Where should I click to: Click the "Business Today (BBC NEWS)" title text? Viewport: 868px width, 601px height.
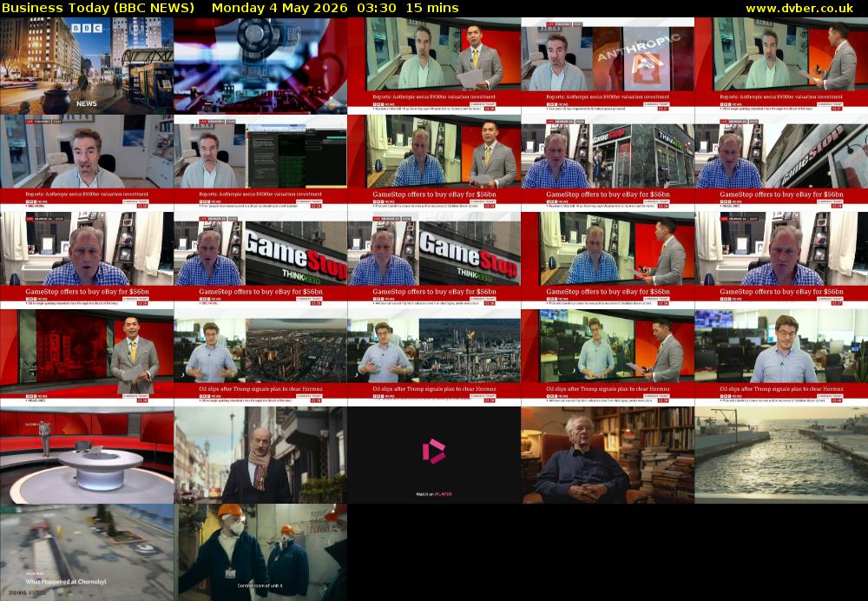(98, 8)
